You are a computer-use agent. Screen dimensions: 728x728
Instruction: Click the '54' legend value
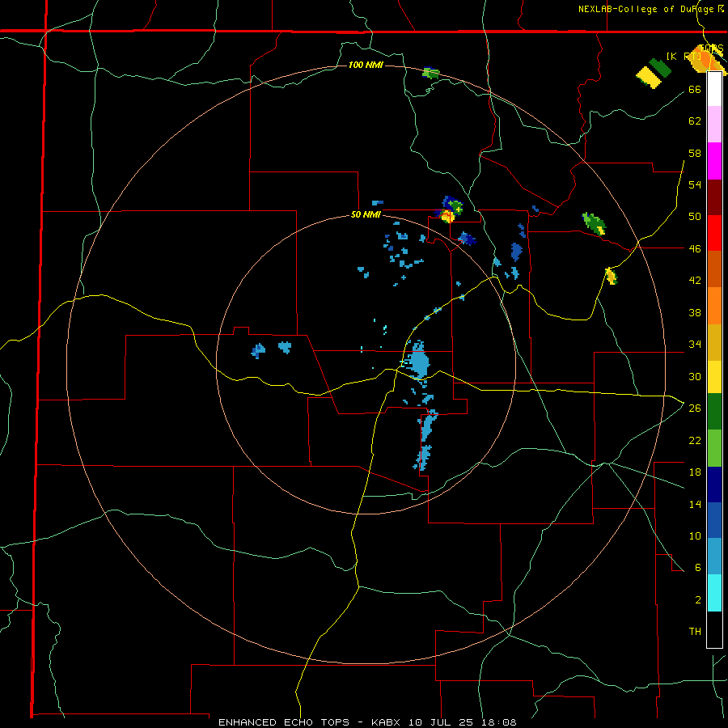point(695,184)
